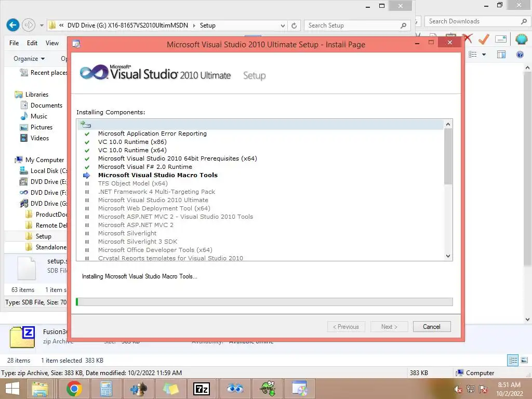This screenshot has height=399, width=532.
Task: Click the components list scroll-down arrow
Action: [x=448, y=256]
